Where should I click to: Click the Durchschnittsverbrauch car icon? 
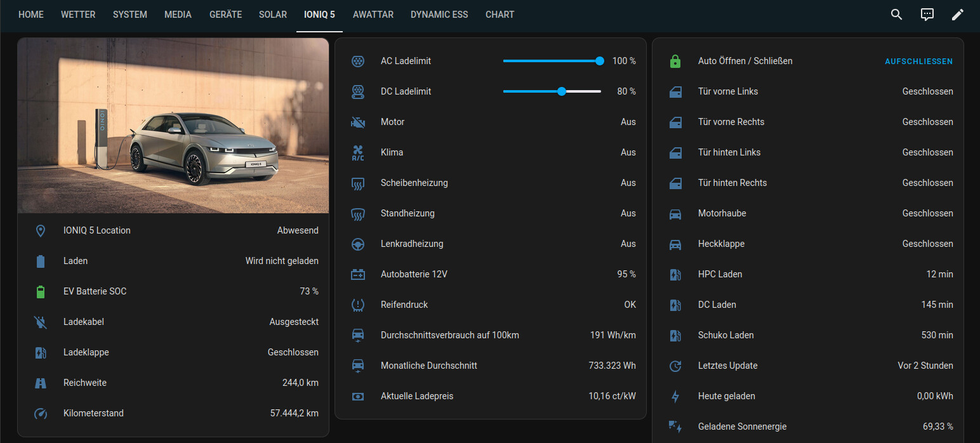point(358,336)
